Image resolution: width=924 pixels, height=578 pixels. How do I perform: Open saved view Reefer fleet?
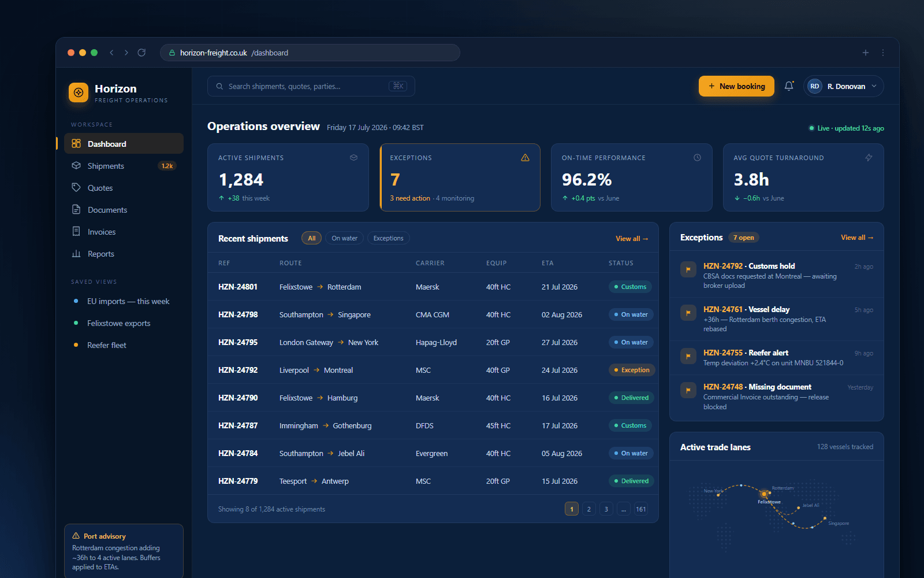pyautogui.click(x=124, y=345)
